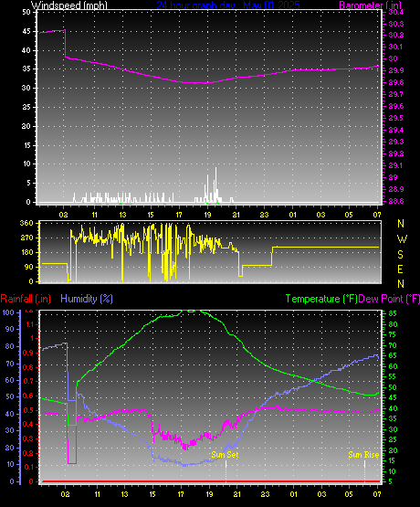Click the 70 value on temperature axis
This screenshot has height=507, width=420.
click(x=393, y=345)
